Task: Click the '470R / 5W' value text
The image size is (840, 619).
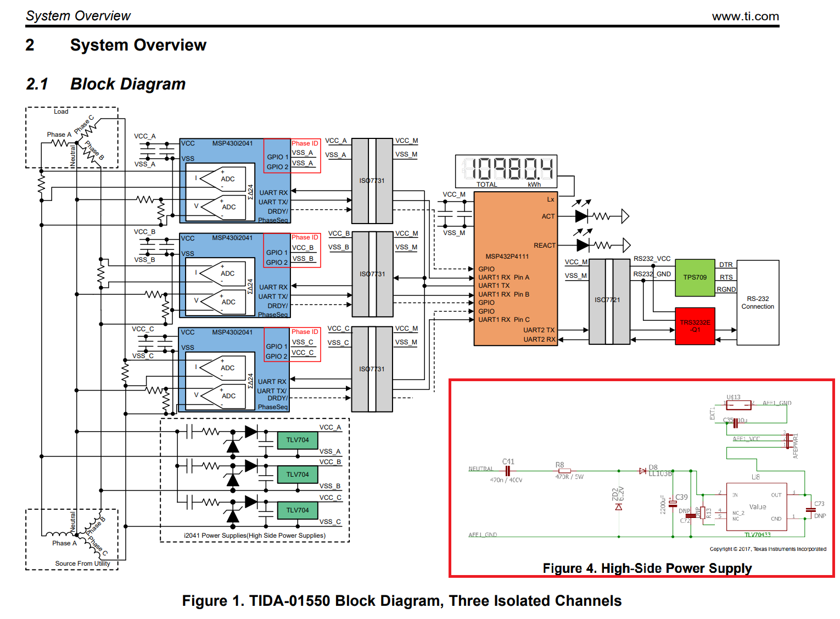Action: coord(569,477)
